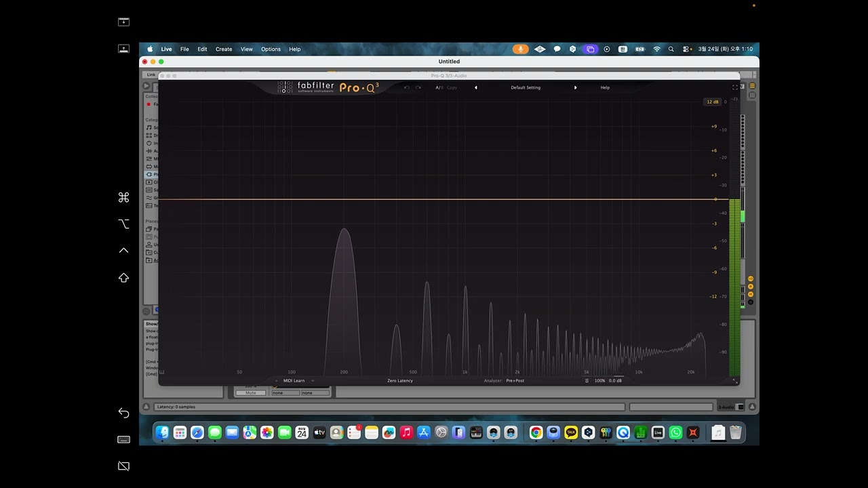The image size is (868, 488).
Task: Click the Pro-Q 3 resize corner handle
Action: click(x=735, y=381)
